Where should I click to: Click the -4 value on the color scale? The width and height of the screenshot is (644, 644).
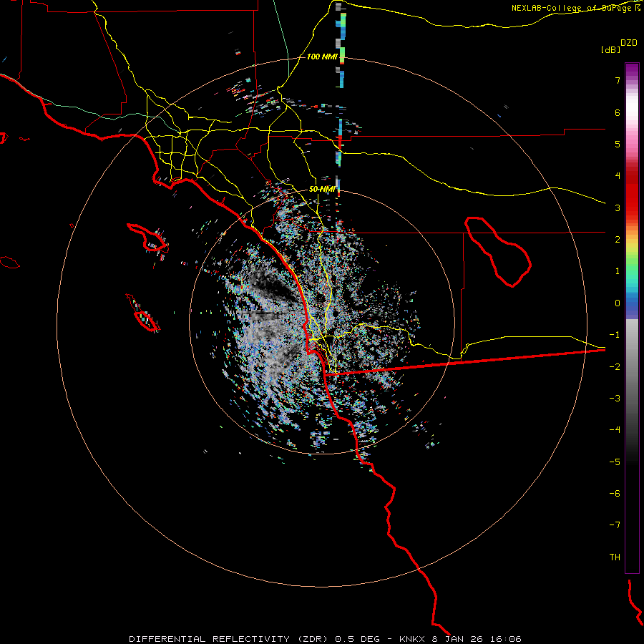point(615,430)
